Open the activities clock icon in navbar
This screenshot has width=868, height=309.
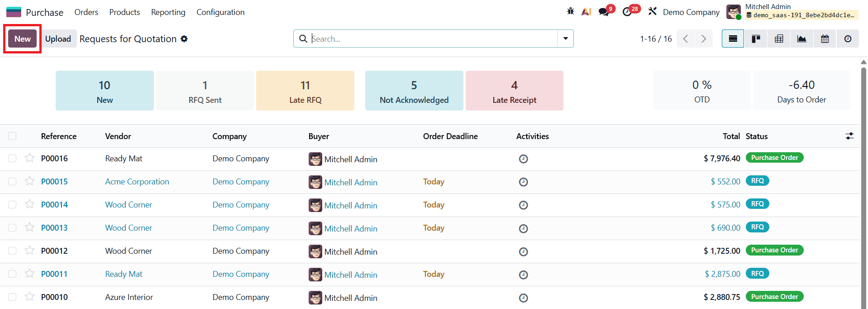pos(627,12)
